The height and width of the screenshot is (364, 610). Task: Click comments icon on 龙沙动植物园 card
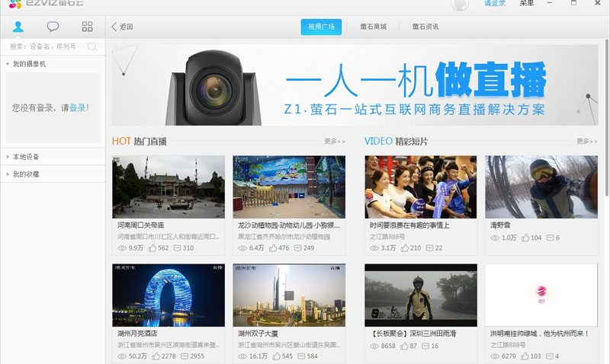(297, 247)
